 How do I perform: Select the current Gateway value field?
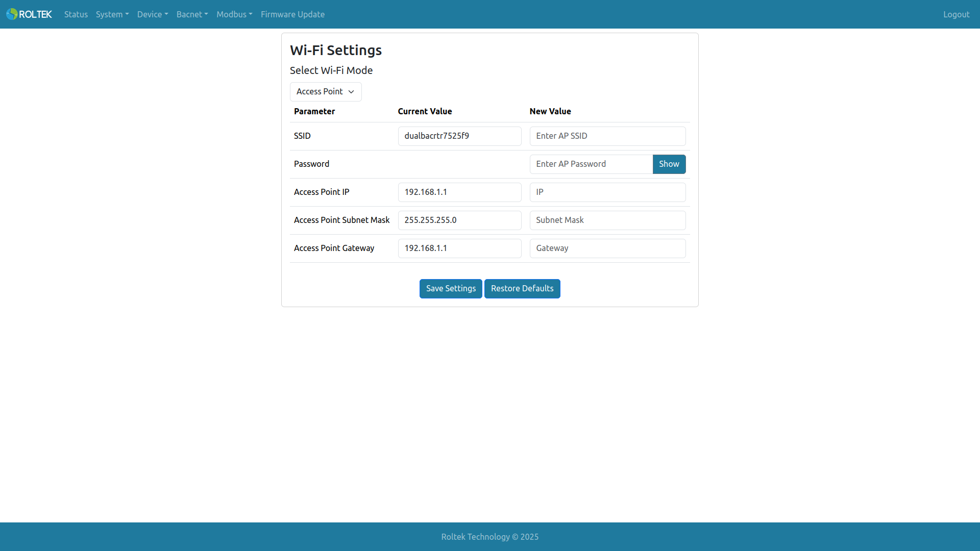459,248
